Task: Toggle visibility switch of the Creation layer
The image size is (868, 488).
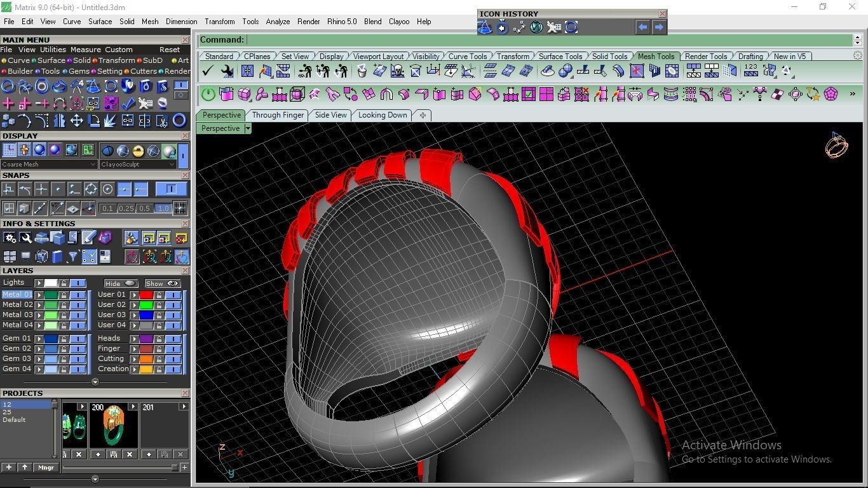Action: 173,369
